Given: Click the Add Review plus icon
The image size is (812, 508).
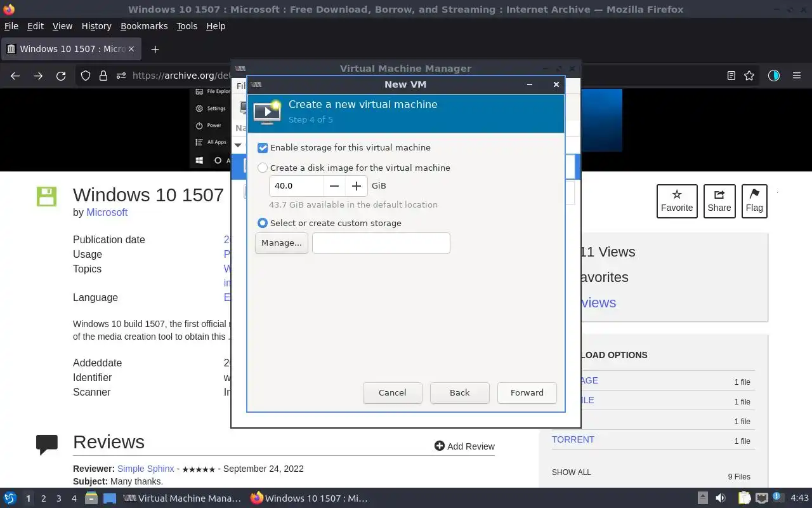Looking at the screenshot, I should click(439, 446).
